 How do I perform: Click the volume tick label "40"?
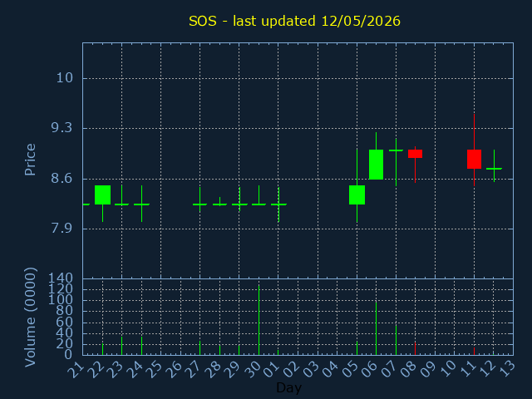[x=65, y=332]
